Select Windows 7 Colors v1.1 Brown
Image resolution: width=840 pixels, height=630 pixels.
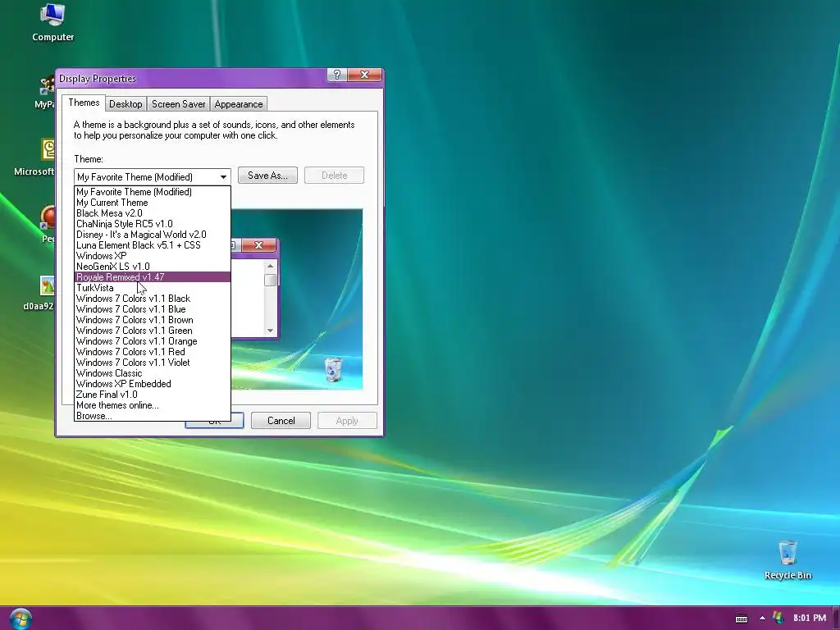[x=152, y=320]
